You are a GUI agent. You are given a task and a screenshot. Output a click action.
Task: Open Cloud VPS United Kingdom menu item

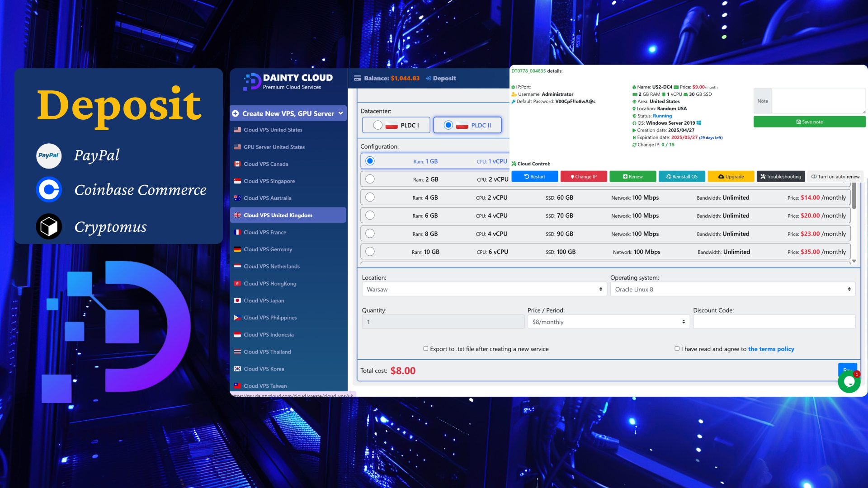point(288,215)
